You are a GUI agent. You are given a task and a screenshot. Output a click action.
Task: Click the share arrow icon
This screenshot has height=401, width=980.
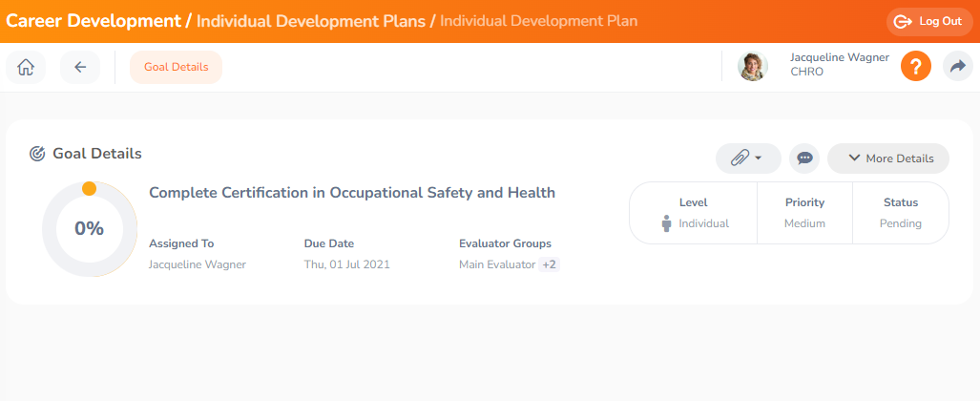[x=957, y=66]
